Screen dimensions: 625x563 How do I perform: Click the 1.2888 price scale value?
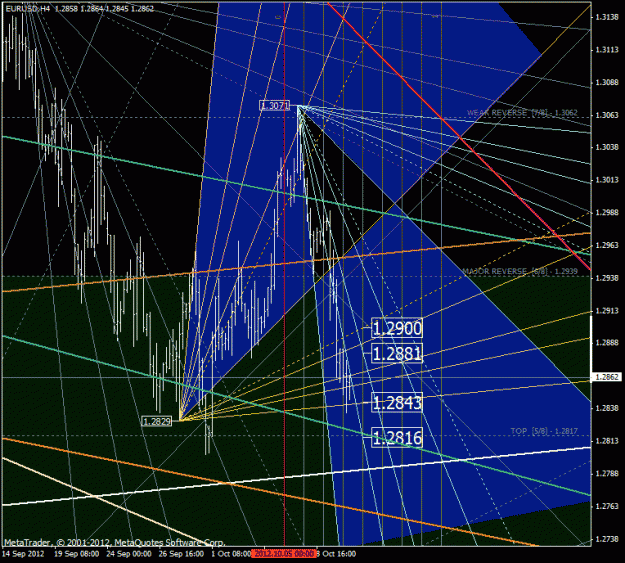click(607, 343)
